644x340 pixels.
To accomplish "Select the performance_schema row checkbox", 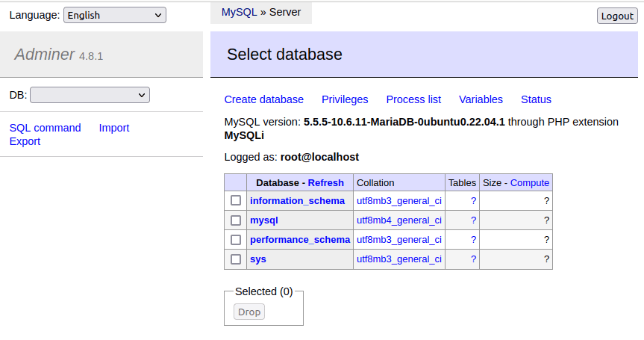I will [236, 240].
